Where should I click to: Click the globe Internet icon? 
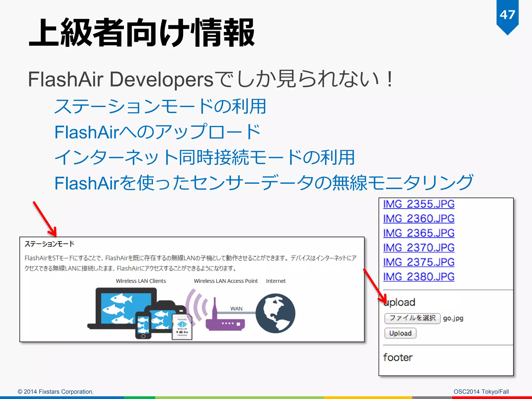[x=275, y=313]
